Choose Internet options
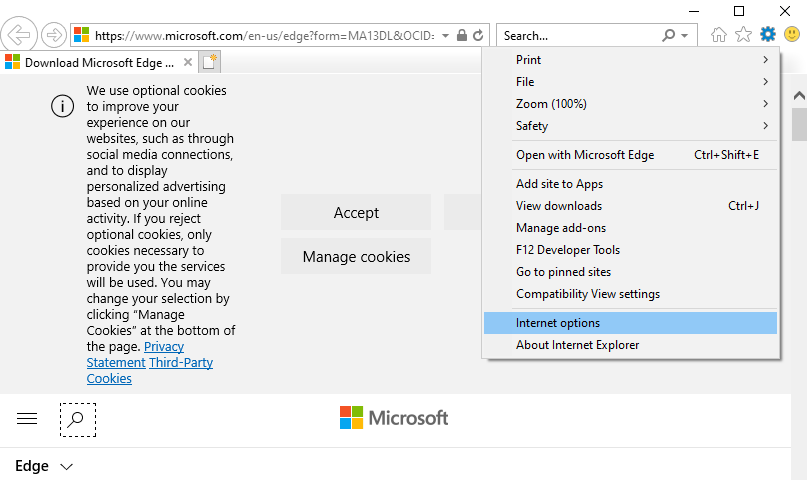 click(x=630, y=323)
